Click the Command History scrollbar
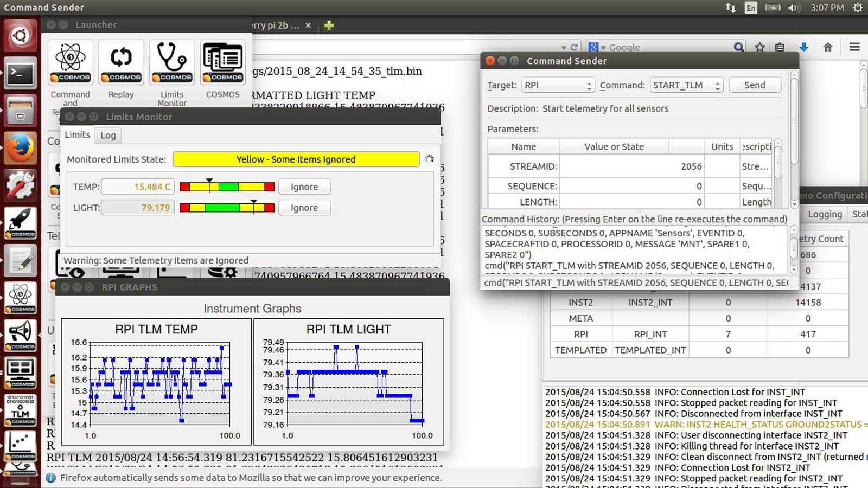This screenshot has height=488, width=868. (794, 250)
